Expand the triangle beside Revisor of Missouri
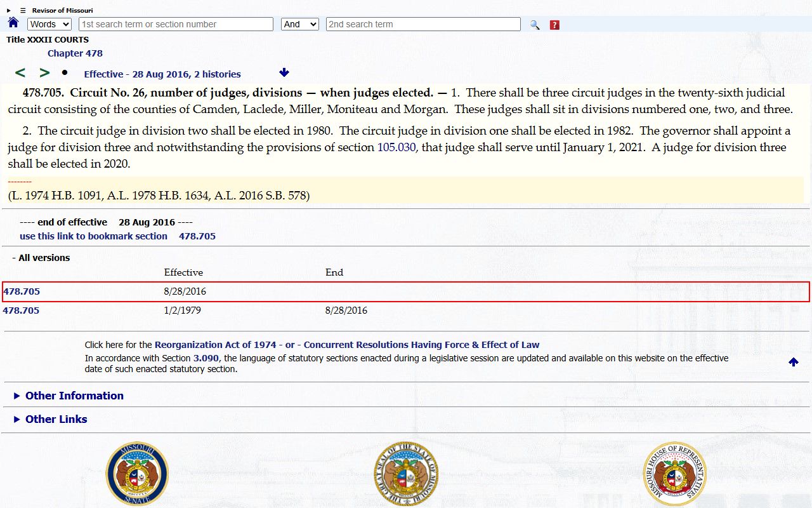This screenshot has height=508, width=812. (9, 11)
